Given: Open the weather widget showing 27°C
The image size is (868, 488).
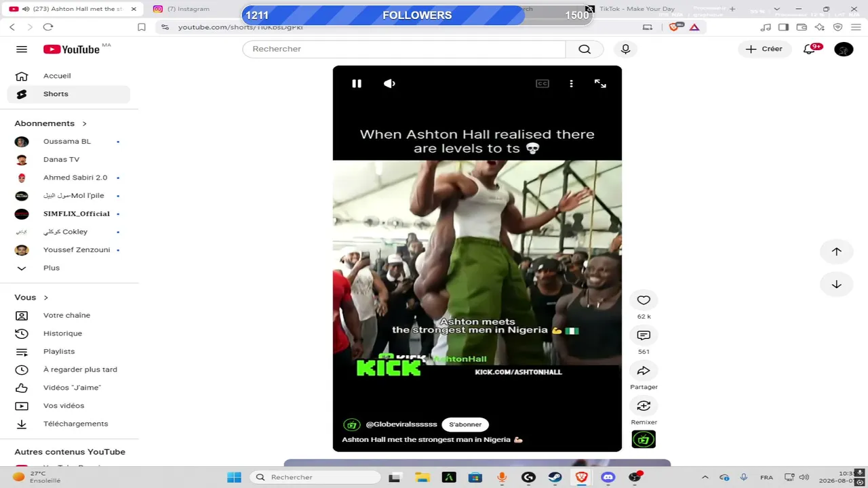Looking at the screenshot, I should (x=35, y=477).
